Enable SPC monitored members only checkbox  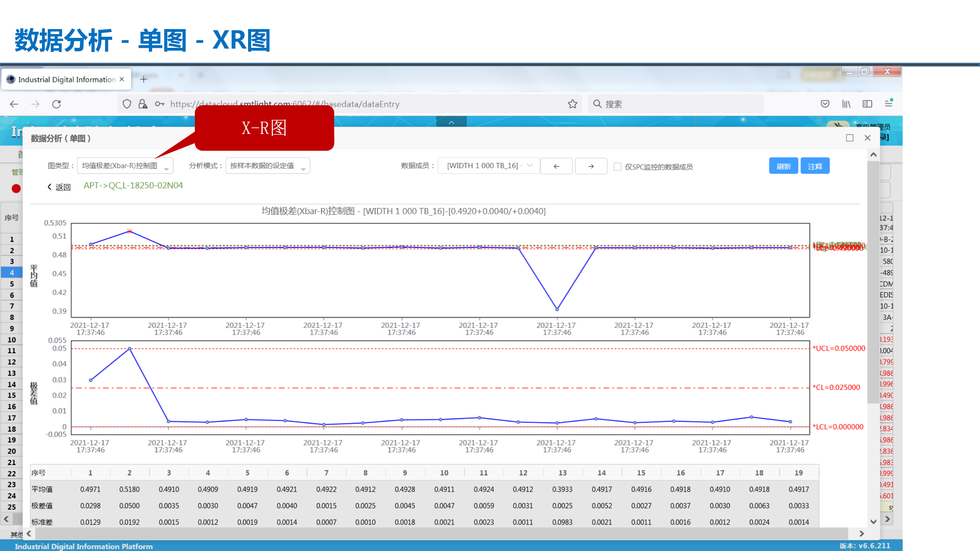pos(617,166)
